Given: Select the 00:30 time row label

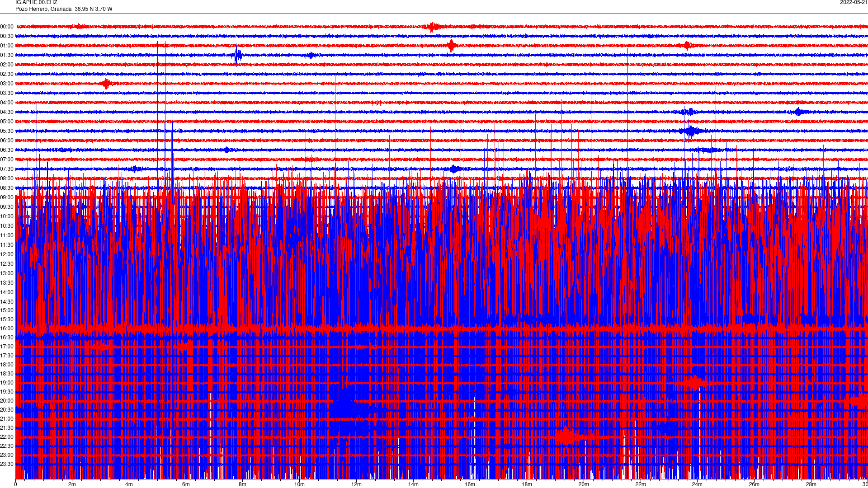Looking at the screenshot, I should (7, 36).
